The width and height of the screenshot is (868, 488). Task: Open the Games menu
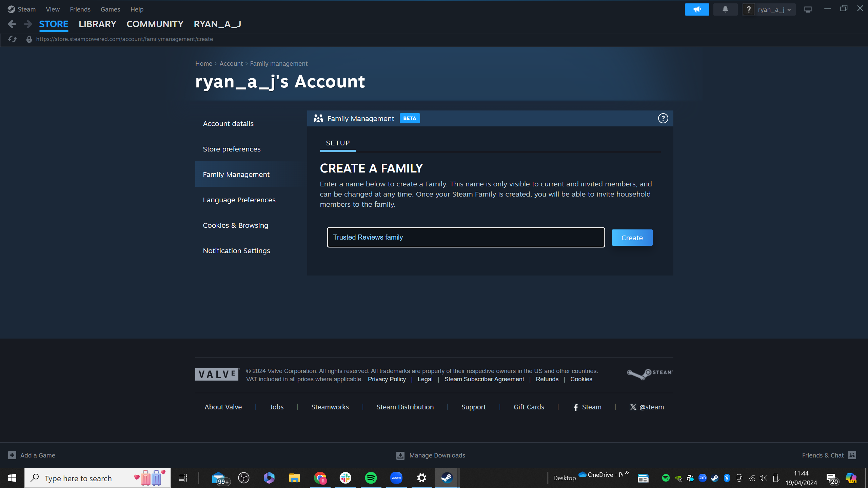[110, 9]
